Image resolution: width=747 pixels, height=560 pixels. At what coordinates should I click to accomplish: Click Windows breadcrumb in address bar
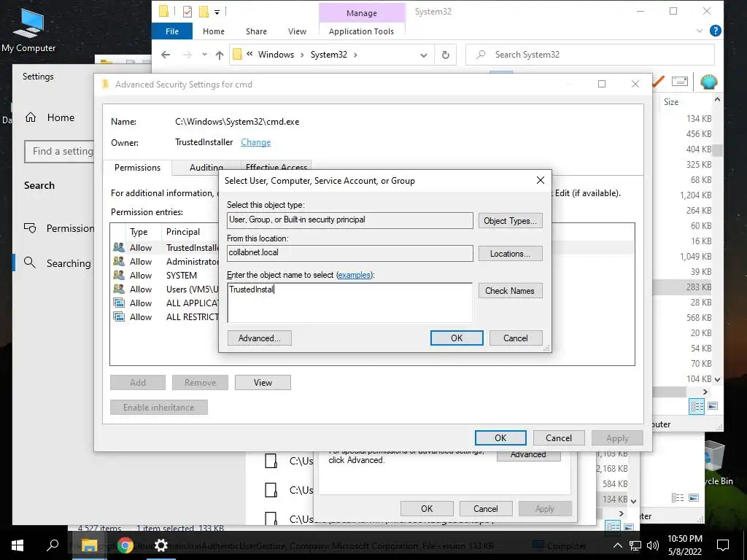click(x=276, y=55)
